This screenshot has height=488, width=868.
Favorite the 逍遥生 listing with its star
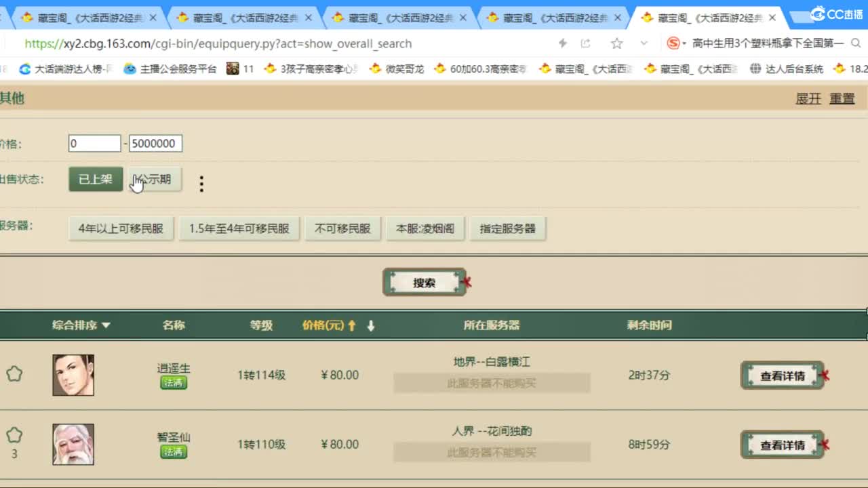coord(14,374)
